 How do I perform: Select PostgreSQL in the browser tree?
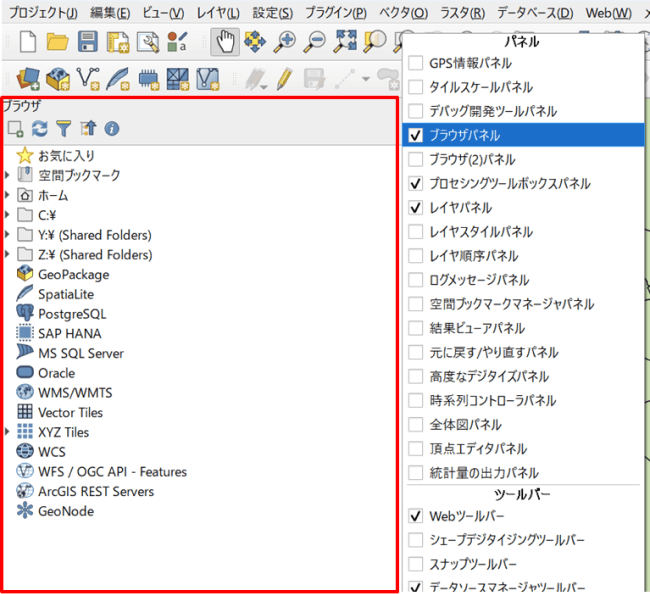click(71, 314)
